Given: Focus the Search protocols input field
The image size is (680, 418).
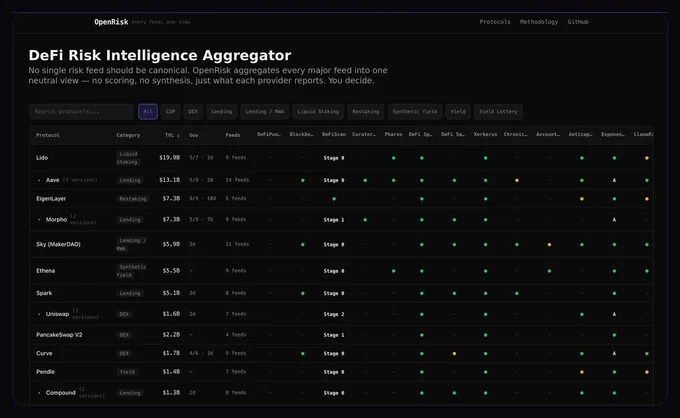Looking at the screenshot, I should pos(81,111).
